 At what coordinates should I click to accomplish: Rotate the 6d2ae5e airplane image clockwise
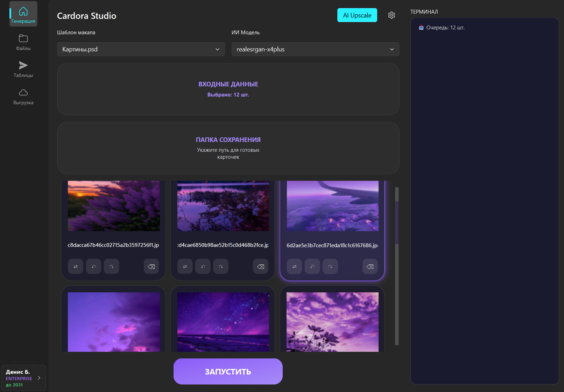(x=330, y=266)
